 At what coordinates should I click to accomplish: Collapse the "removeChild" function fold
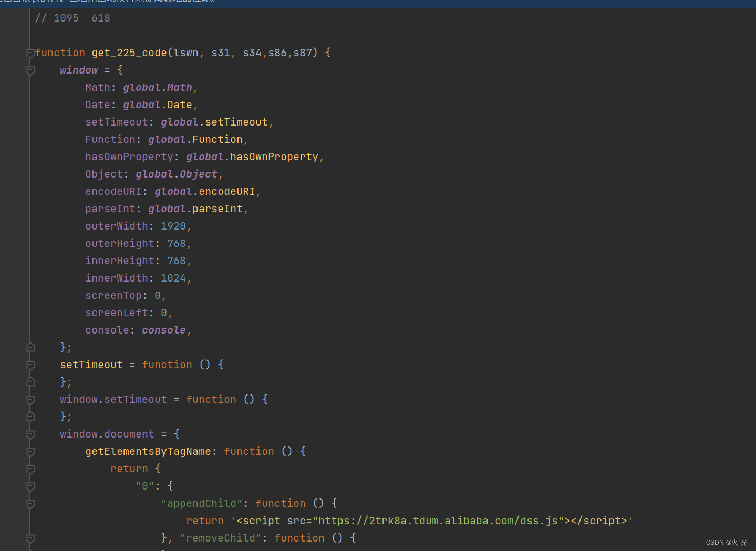[x=30, y=538]
